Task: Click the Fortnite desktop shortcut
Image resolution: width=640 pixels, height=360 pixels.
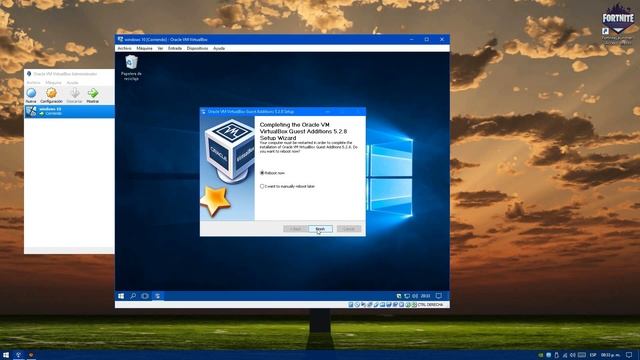Action: 617,25
